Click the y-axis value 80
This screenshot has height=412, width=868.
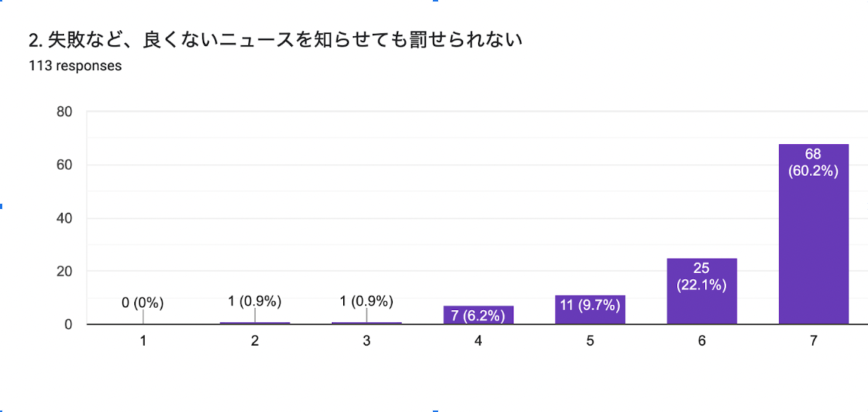pyautogui.click(x=64, y=112)
